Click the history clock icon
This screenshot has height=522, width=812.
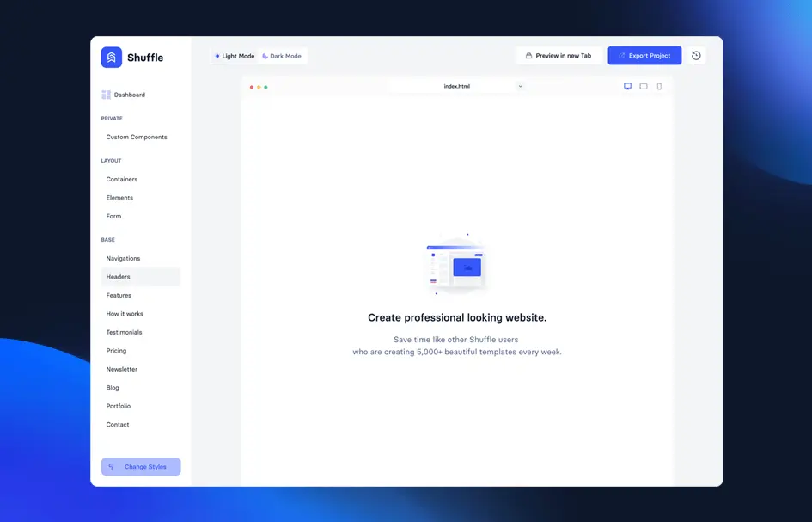point(696,56)
